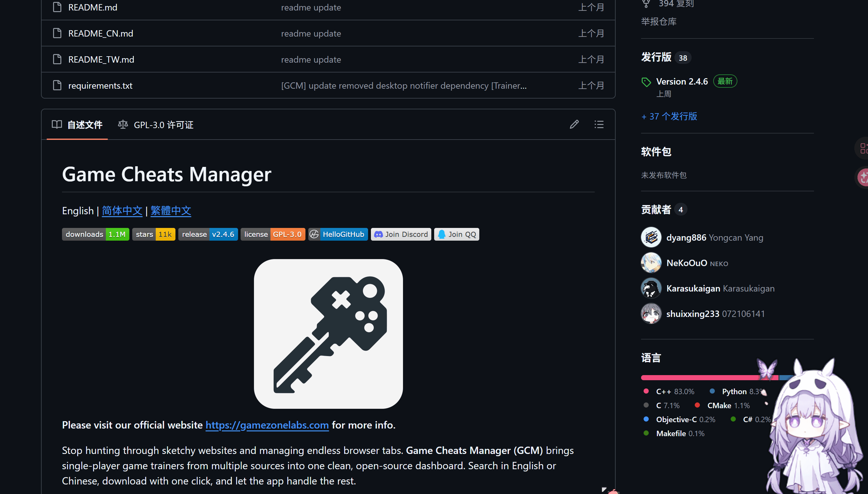
Task: Click the release v2.4.6 badge
Action: (208, 234)
